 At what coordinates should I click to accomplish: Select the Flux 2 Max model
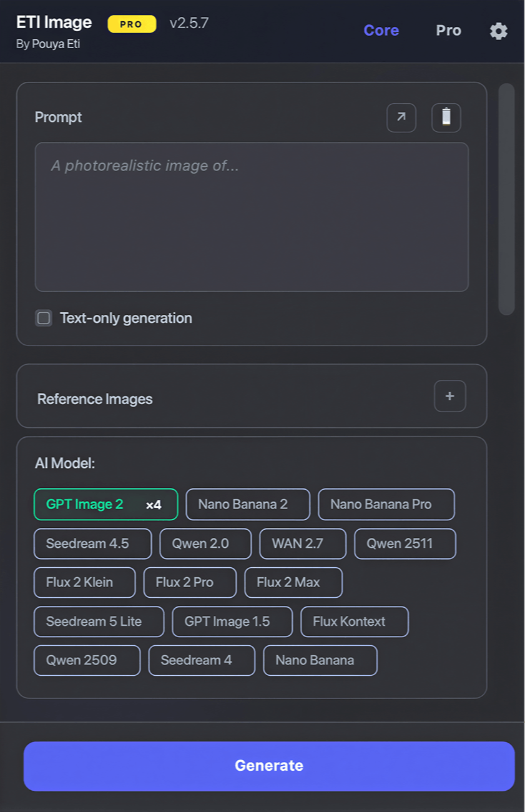coord(293,582)
